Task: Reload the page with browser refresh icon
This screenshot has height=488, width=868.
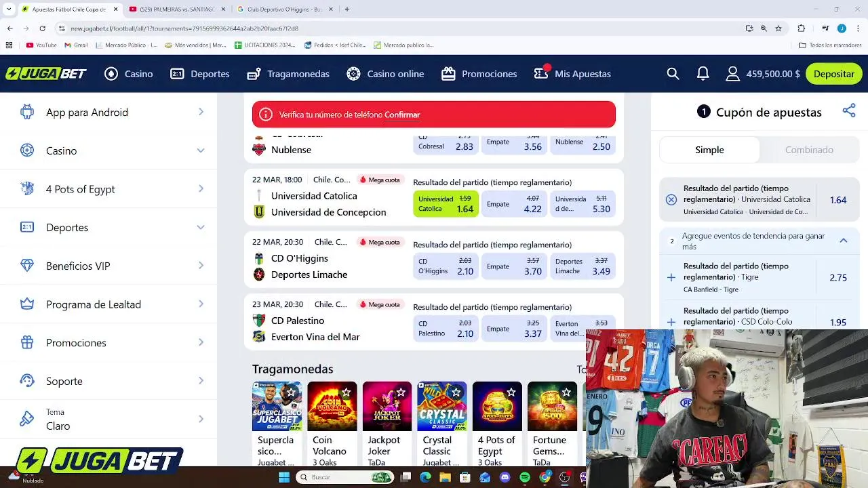Action: click(x=42, y=28)
